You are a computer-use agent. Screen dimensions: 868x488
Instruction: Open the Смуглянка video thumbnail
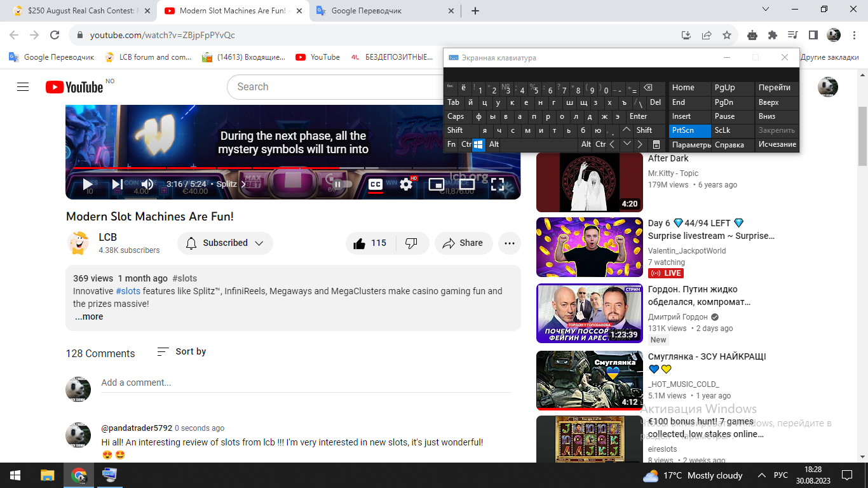tap(590, 381)
